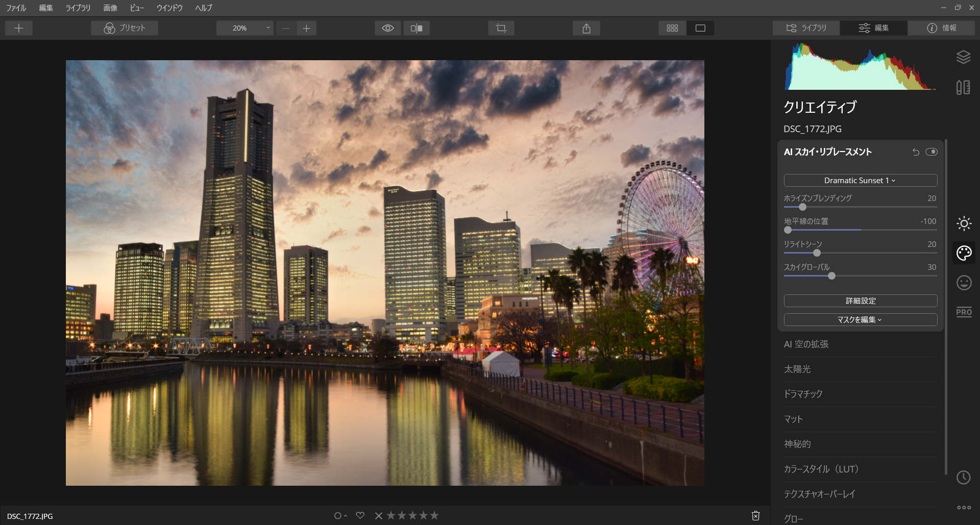This screenshot has height=525, width=980.
Task: Open the Portrait smiley face icon
Action: pyautogui.click(x=964, y=283)
